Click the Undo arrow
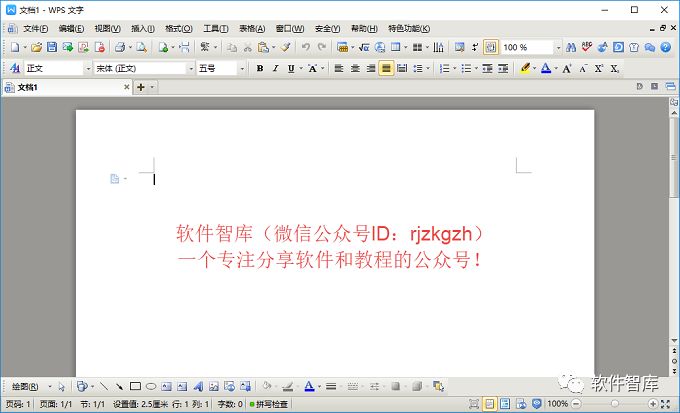Image resolution: width=680 pixels, height=413 pixels. (x=306, y=47)
